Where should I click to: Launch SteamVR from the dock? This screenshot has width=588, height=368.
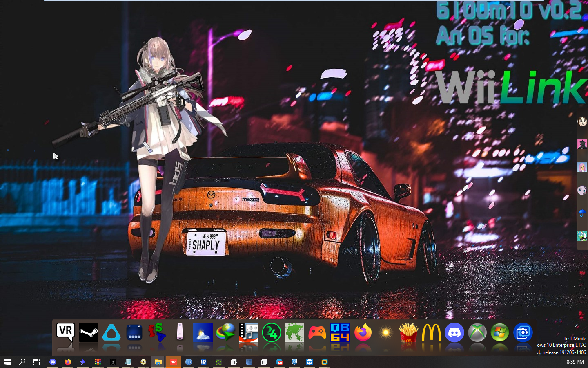point(66,332)
